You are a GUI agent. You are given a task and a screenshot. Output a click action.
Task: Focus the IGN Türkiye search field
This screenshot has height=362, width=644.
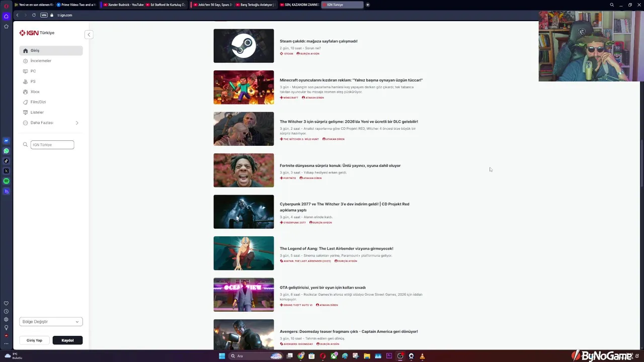52,145
